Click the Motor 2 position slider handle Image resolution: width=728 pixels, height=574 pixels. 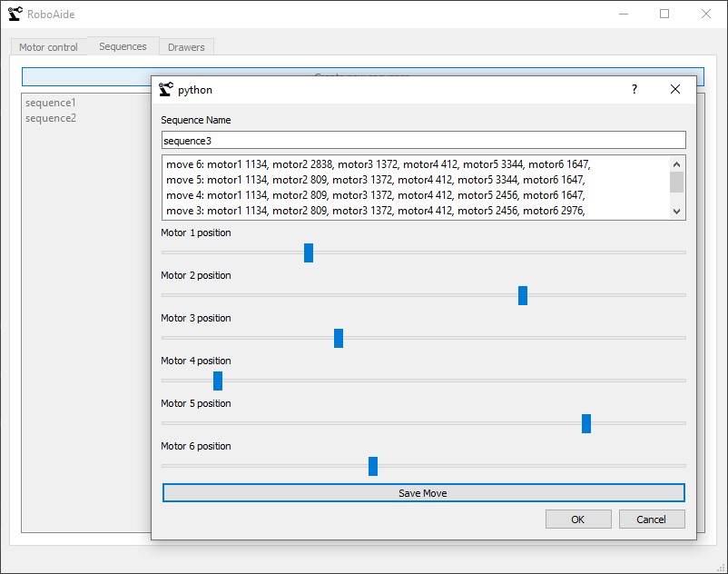pyautogui.click(x=523, y=295)
